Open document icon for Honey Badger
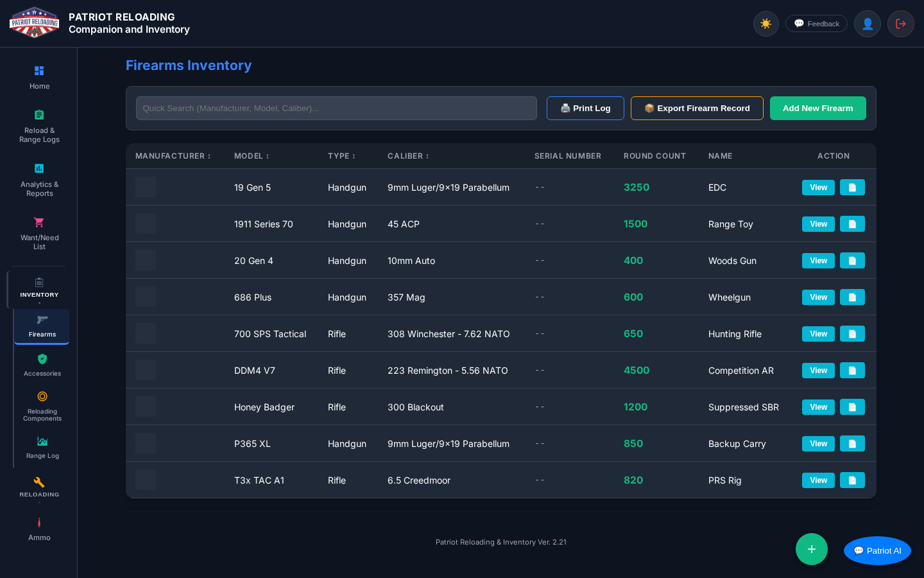The width and height of the screenshot is (924, 578). pos(852,407)
